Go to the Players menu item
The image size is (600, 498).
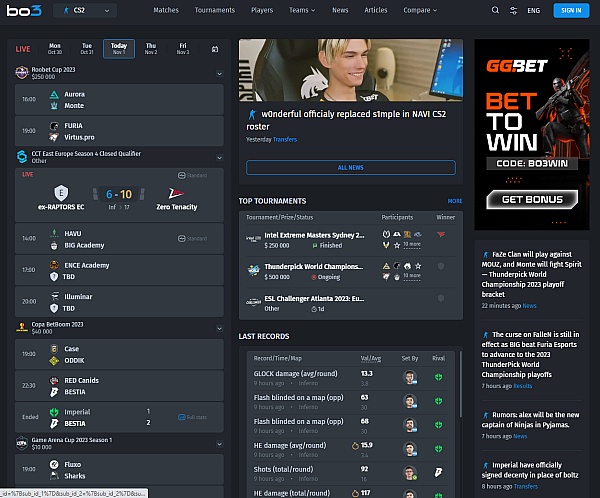click(262, 10)
